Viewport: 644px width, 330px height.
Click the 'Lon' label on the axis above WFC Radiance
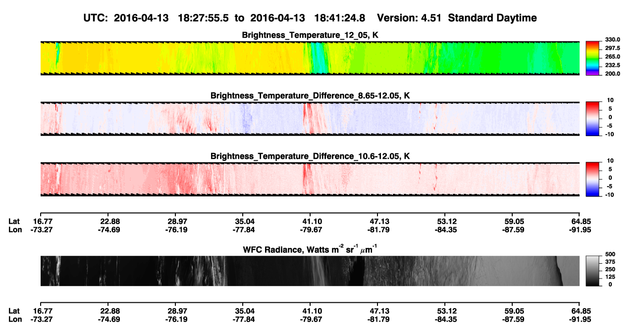click(15, 230)
